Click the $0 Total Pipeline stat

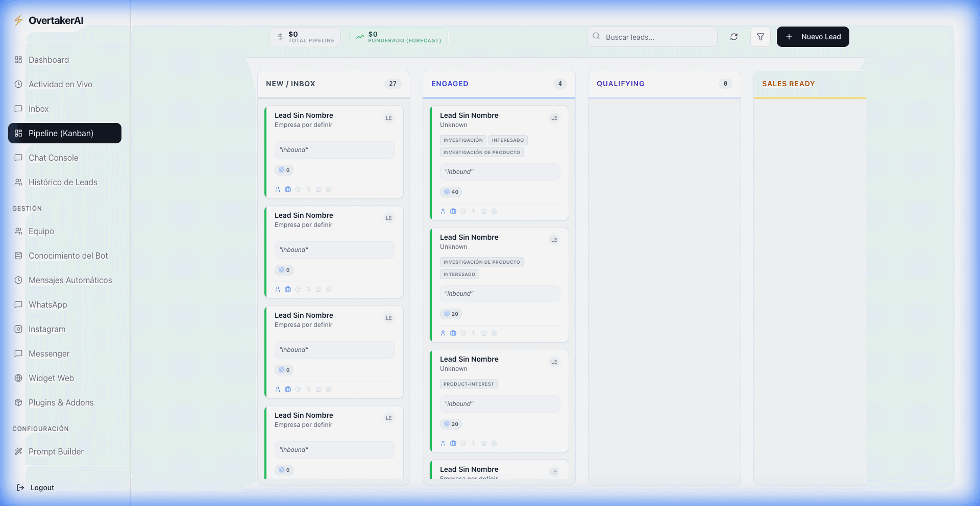(305, 36)
